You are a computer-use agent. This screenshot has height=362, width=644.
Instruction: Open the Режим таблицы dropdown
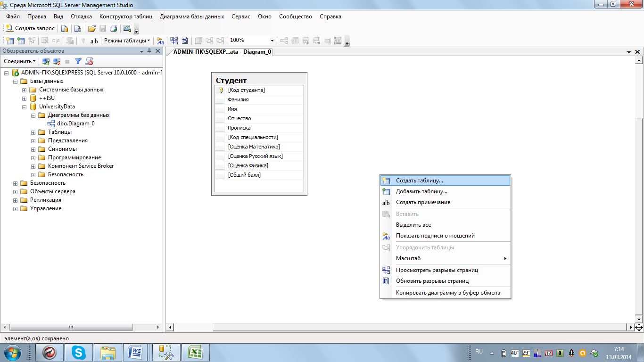pos(127,41)
